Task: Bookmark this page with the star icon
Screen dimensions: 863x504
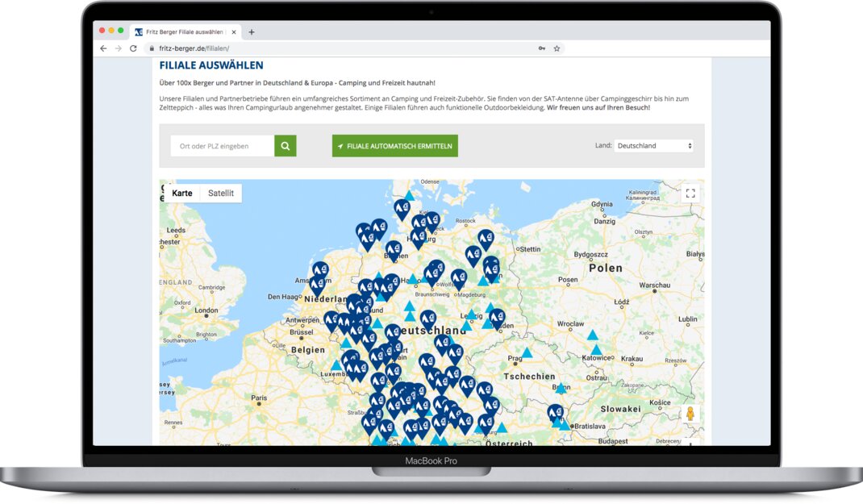Action: (x=557, y=48)
